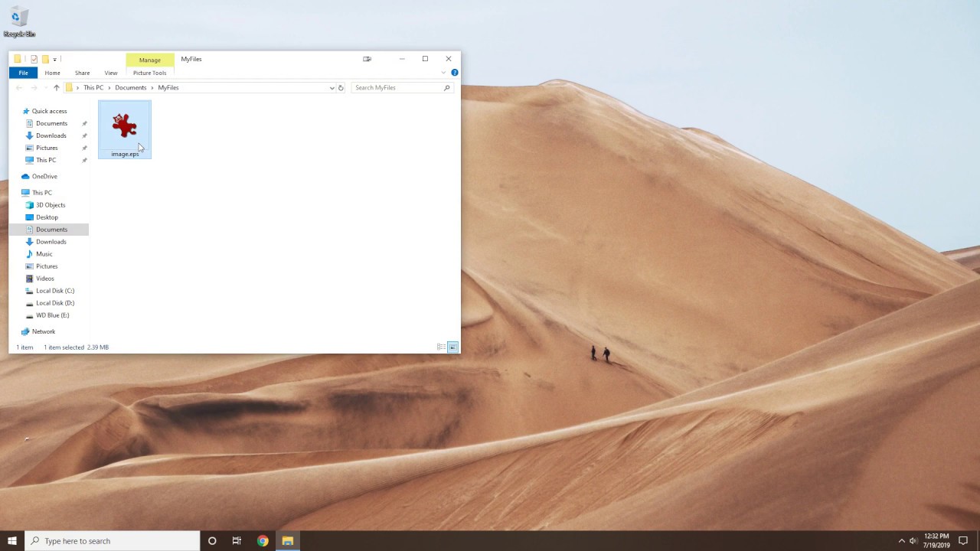Switch to Details view in status bar
The width and height of the screenshot is (980, 551).
point(441,347)
